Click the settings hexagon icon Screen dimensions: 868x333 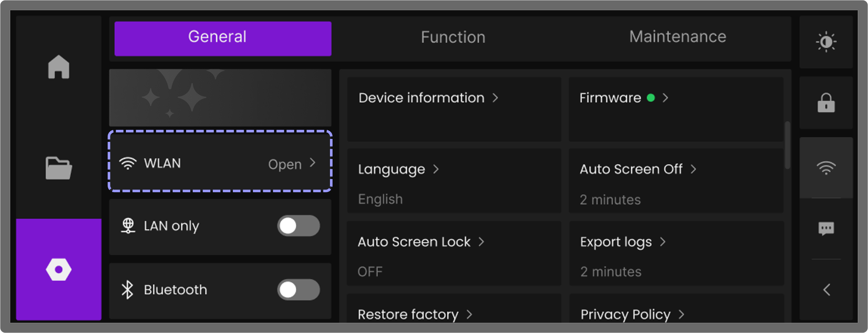58,270
